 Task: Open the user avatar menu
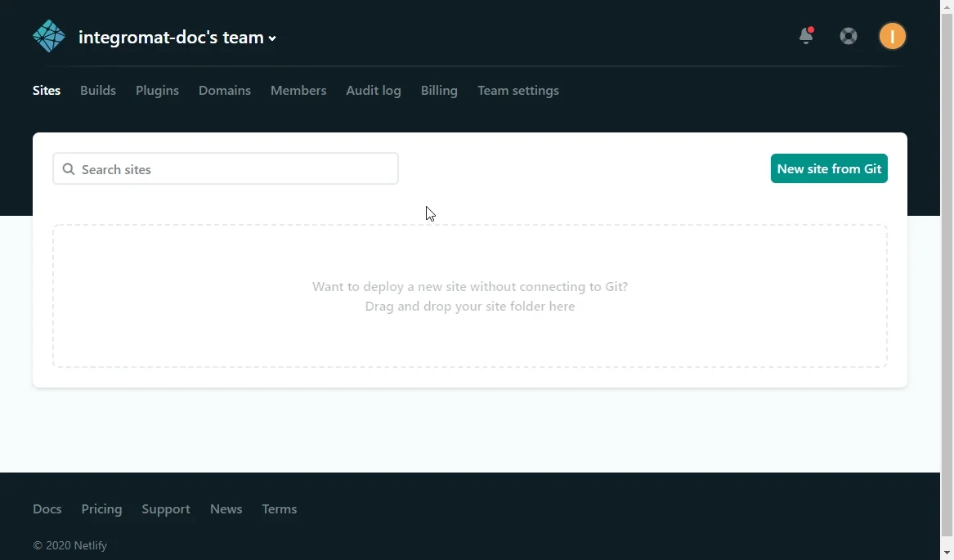point(892,36)
